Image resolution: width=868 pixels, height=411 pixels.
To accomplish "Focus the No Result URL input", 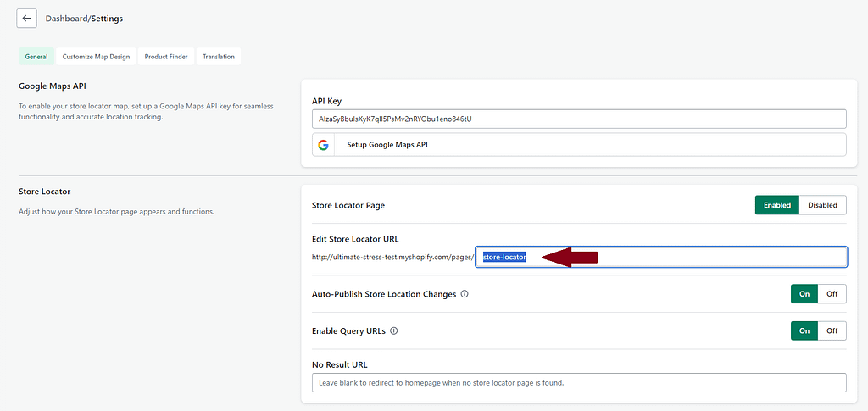I will (x=579, y=382).
